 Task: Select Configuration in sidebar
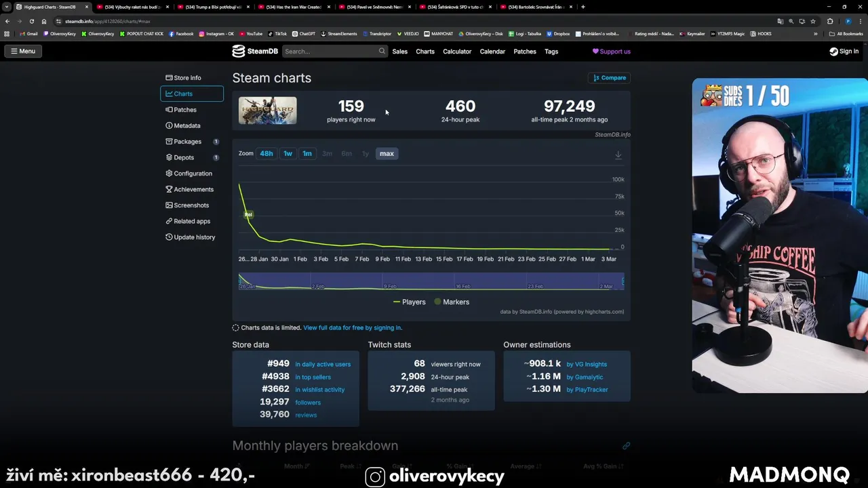click(x=192, y=174)
